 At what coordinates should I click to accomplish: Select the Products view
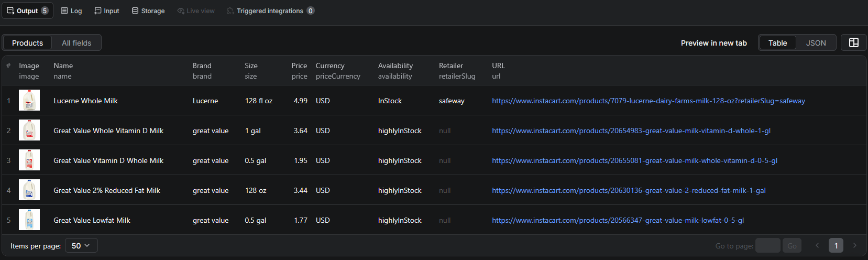(27, 43)
